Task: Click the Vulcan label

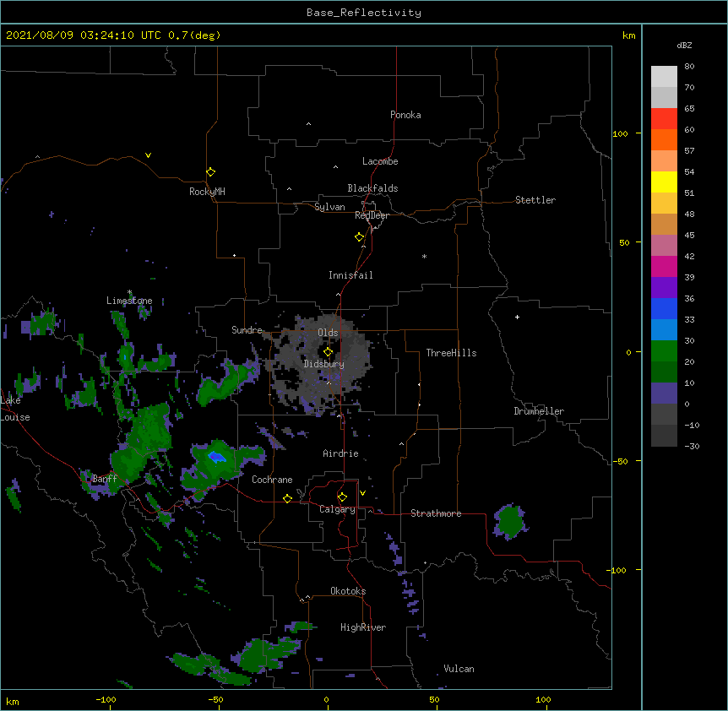Action: [x=459, y=669]
